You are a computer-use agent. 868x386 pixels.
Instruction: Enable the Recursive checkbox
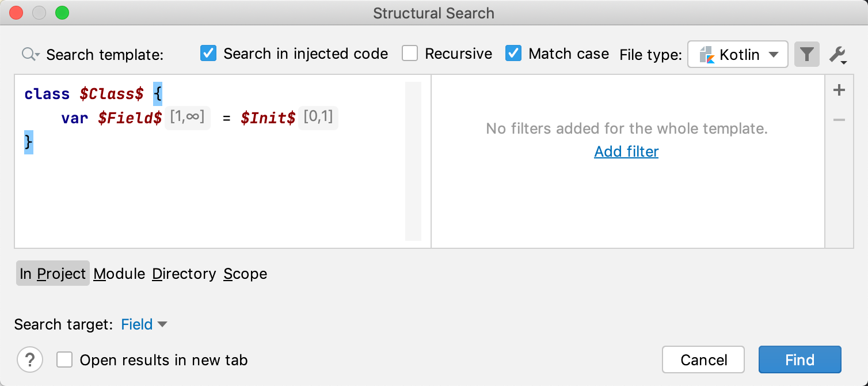pos(410,54)
